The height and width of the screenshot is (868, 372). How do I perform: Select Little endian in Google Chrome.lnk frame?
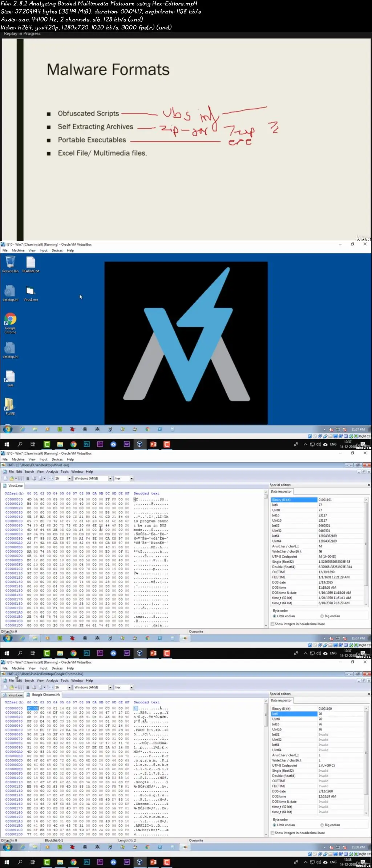pyautogui.click(x=284, y=825)
